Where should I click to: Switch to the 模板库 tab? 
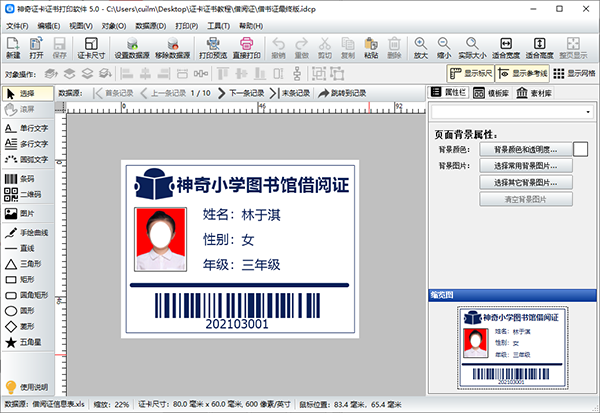coord(496,91)
